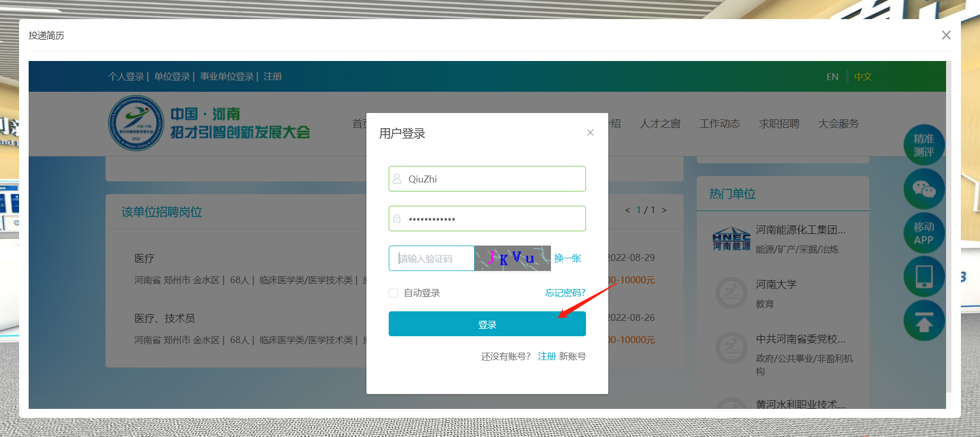Screen dimensions: 980x437
Task: Go to next page of job listings
Action: 664,210
